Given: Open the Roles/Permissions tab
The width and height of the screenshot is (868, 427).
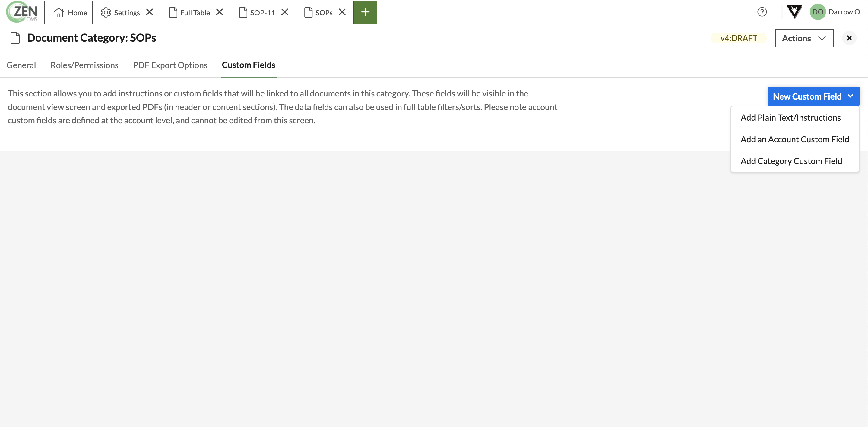Looking at the screenshot, I should tap(84, 65).
